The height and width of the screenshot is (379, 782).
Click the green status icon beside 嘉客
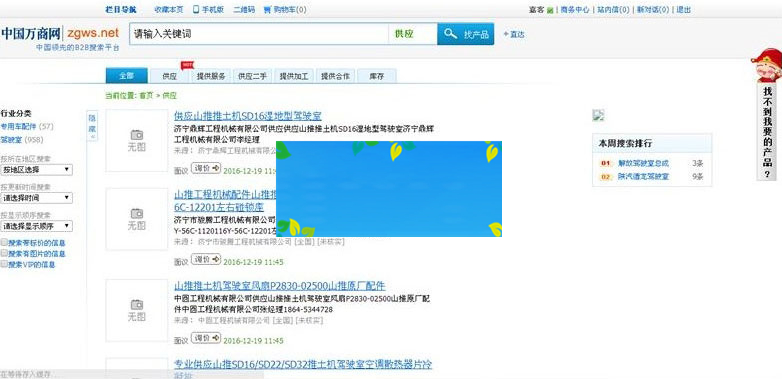550,10
